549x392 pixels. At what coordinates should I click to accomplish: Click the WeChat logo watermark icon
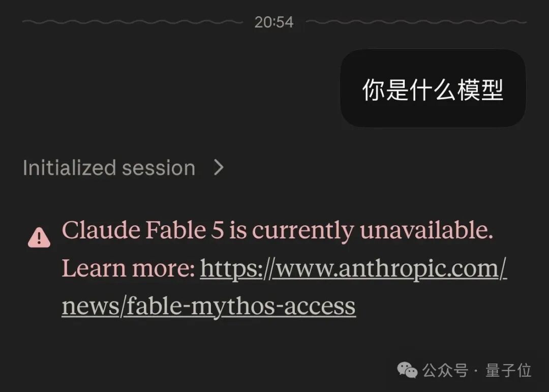[407, 370]
